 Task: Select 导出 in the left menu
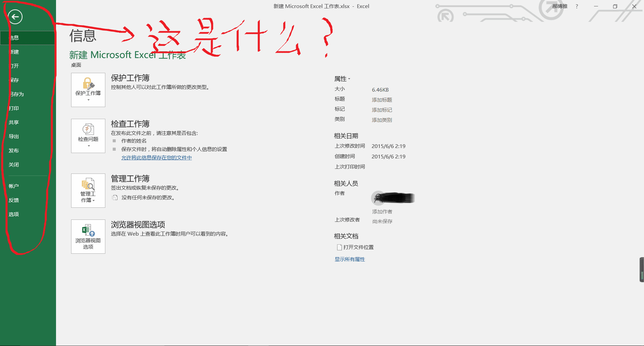[27, 136]
